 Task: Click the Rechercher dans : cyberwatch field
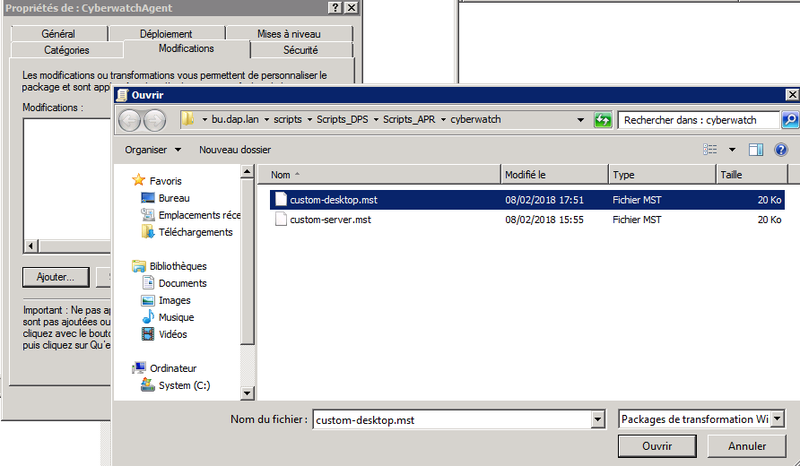coord(699,120)
